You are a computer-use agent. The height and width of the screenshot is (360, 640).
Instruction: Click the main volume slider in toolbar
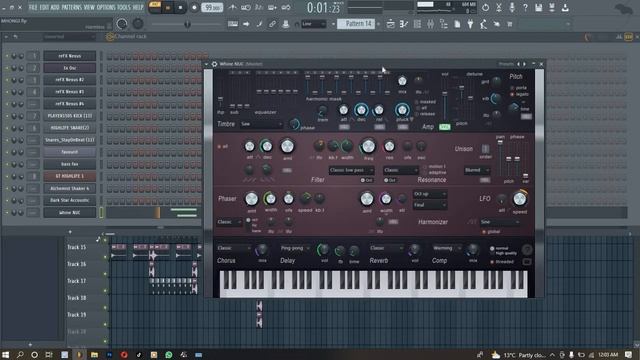coord(188,24)
